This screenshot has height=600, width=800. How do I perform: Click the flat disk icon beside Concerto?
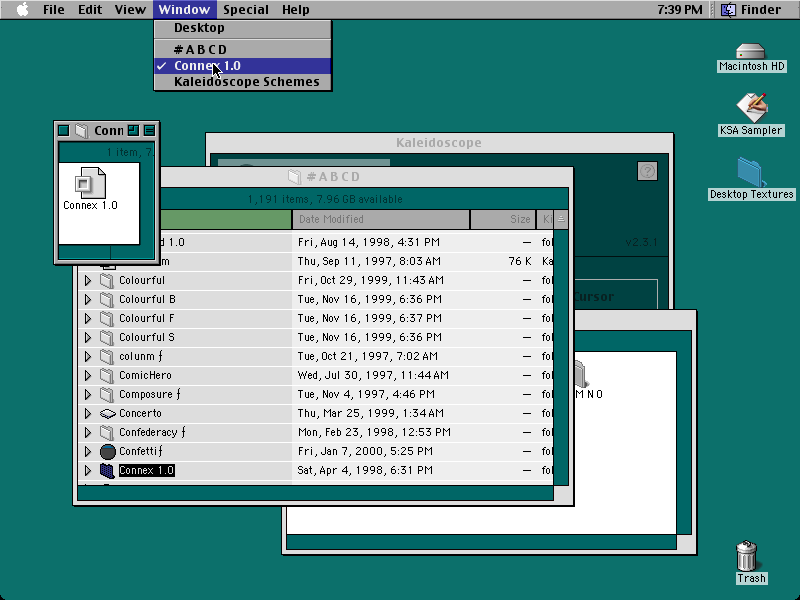click(107, 413)
